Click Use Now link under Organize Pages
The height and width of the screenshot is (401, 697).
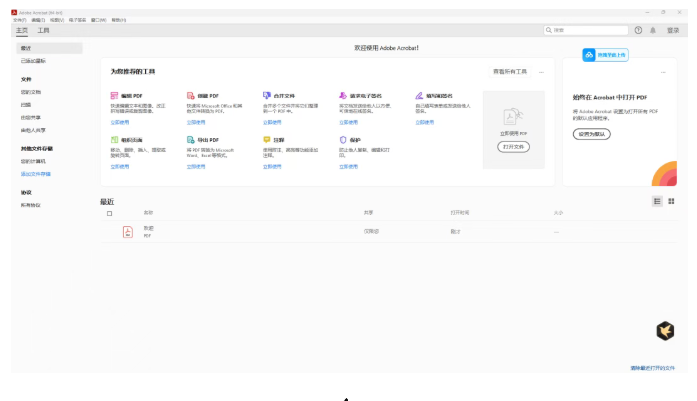(x=120, y=167)
